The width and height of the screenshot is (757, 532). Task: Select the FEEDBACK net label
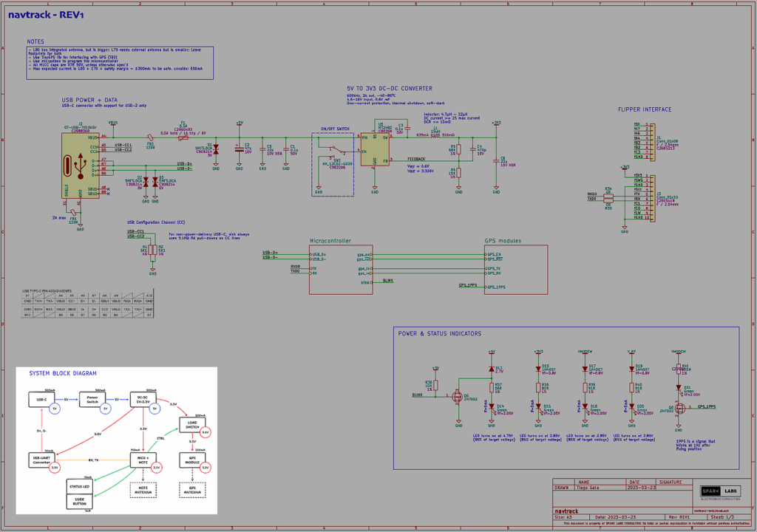click(x=416, y=159)
